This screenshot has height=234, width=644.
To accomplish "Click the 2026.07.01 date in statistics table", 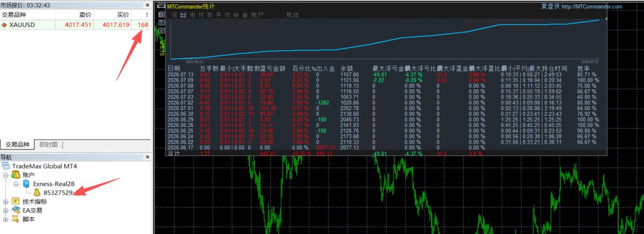I will [180, 109].
